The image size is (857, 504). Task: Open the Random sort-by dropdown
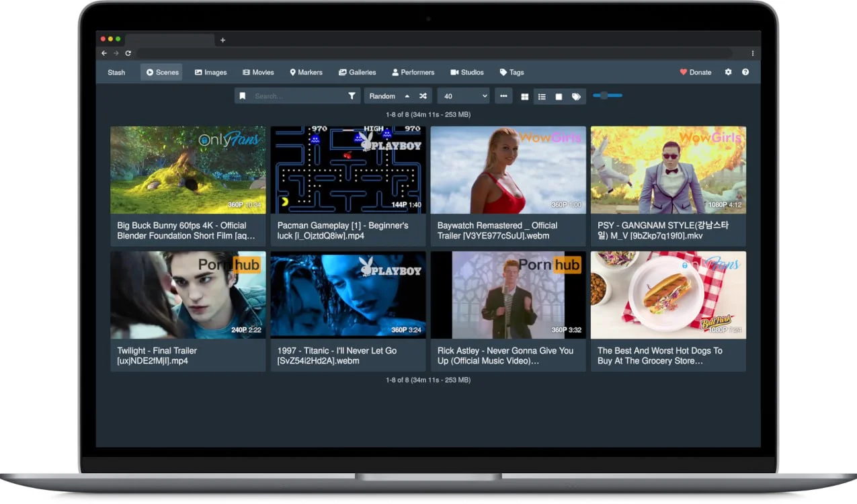[x=382, y=96]
